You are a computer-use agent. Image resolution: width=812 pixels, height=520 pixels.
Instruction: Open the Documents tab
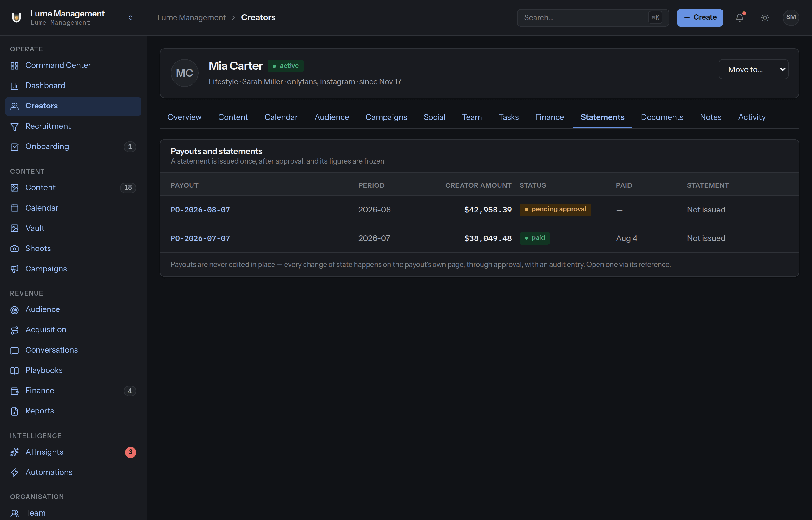662,117
